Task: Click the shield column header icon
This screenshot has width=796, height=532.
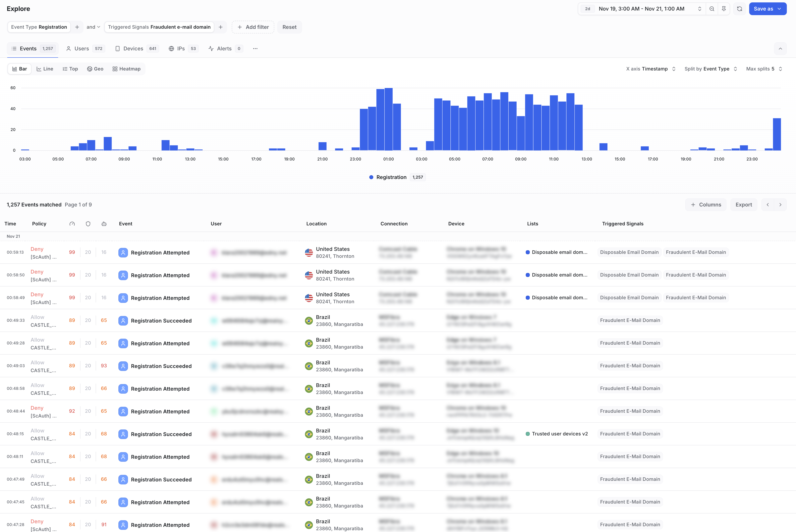Action: pyautogui.click(x=88, y=224)
